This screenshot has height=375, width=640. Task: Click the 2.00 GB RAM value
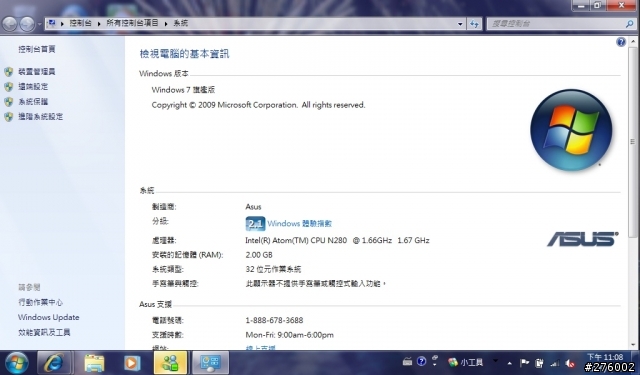[259, 255]
